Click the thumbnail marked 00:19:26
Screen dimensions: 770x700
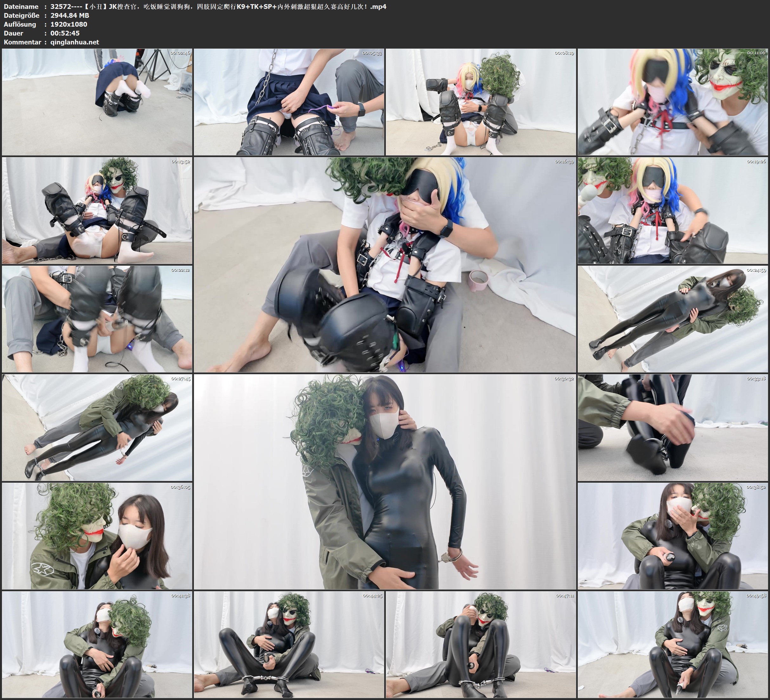pos(673,210)
